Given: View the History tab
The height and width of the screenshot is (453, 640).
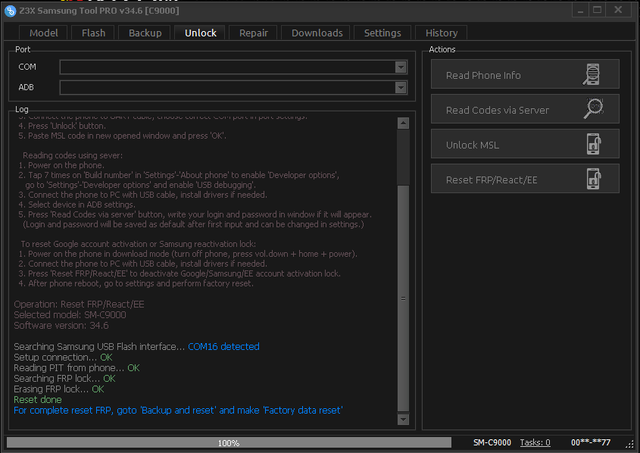Looking at the screenshot, I should click(441, 33).
